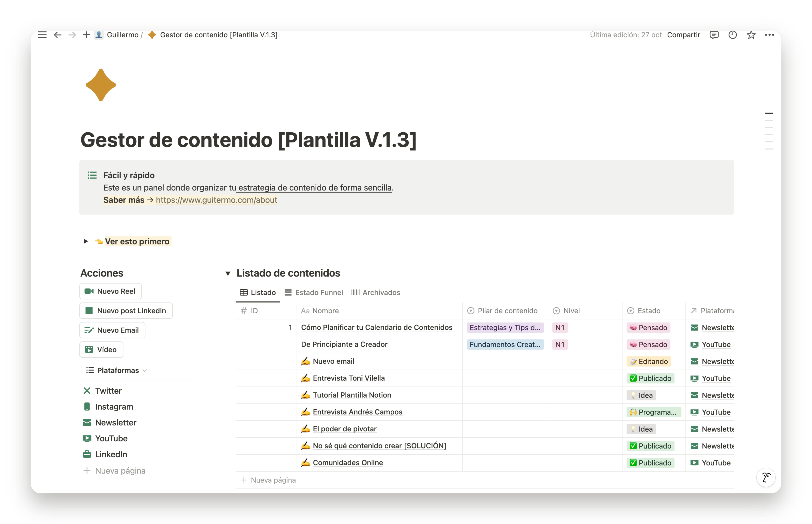
Task: Open the guitermo.com/about link
Action: pyautogui.click(x=216, y=200)
